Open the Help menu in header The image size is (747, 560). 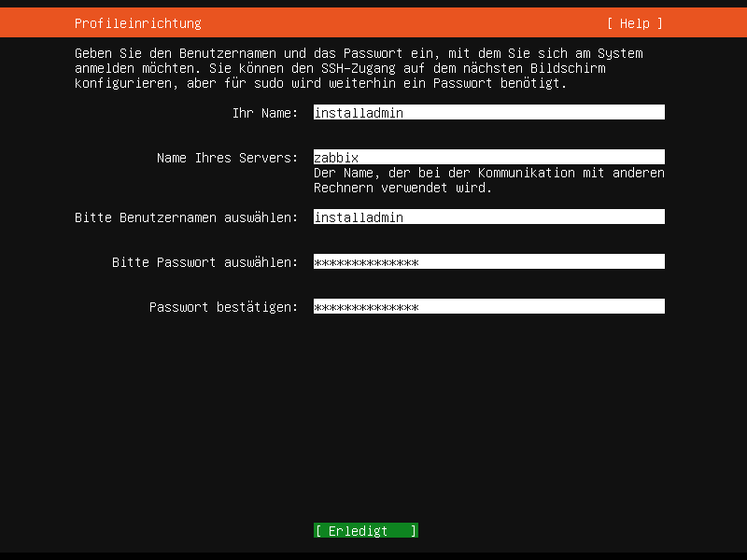[634, 23]
